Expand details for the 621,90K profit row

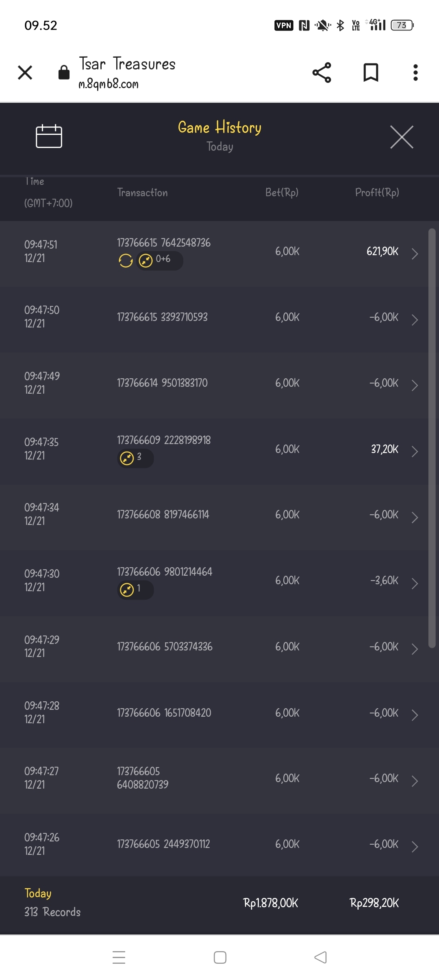pyautogui.click(x=415, y=254)
